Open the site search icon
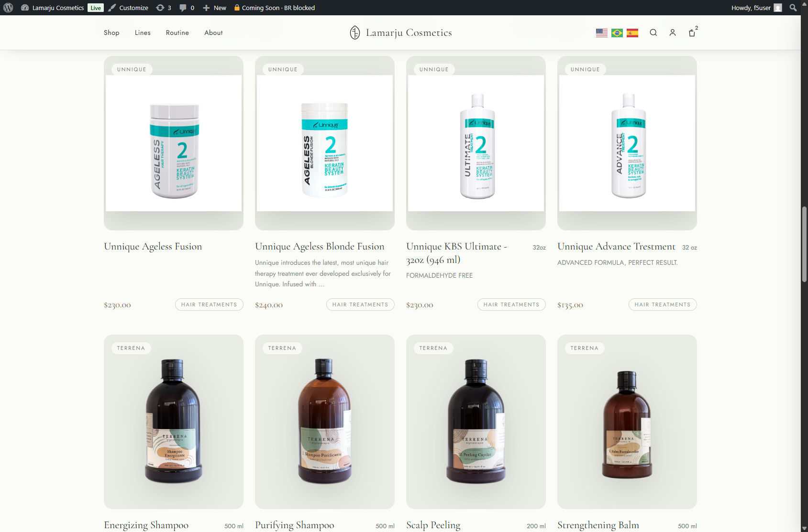Screen dimensions: 808x532 click(653, 33)
